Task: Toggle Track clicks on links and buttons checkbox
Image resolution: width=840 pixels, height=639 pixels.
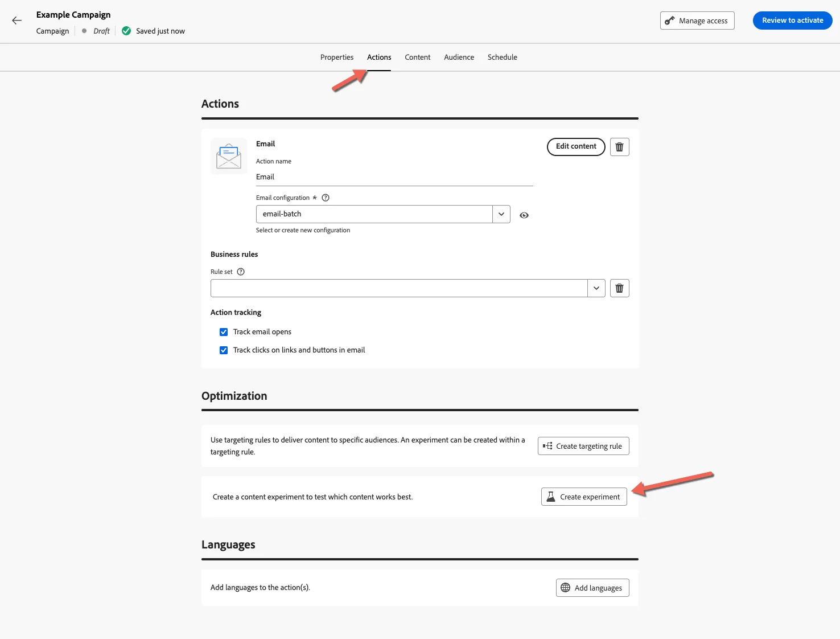Action: click(x=224, y=350)
